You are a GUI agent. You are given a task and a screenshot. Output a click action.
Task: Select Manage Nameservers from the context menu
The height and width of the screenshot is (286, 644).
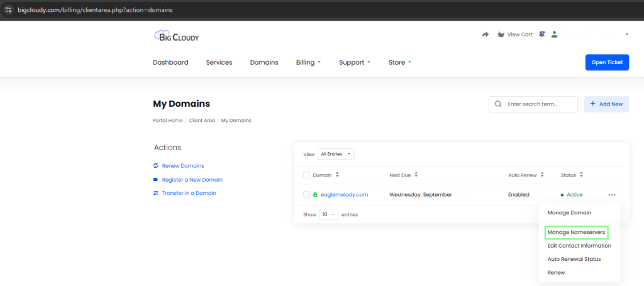pos(576,233)
